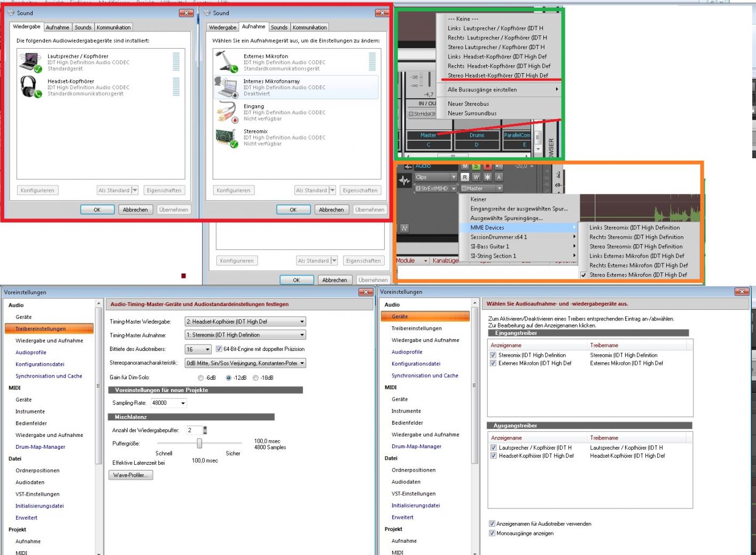This screenshot has height=555, width=756.
Task: Open the Sampling-Rate 48000 dropdown
Action: coord(169,403)
